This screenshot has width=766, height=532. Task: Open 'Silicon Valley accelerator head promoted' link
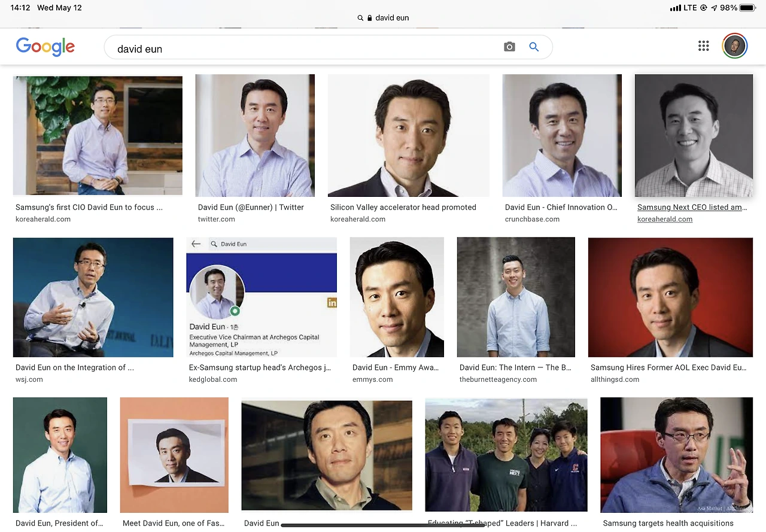403,208
